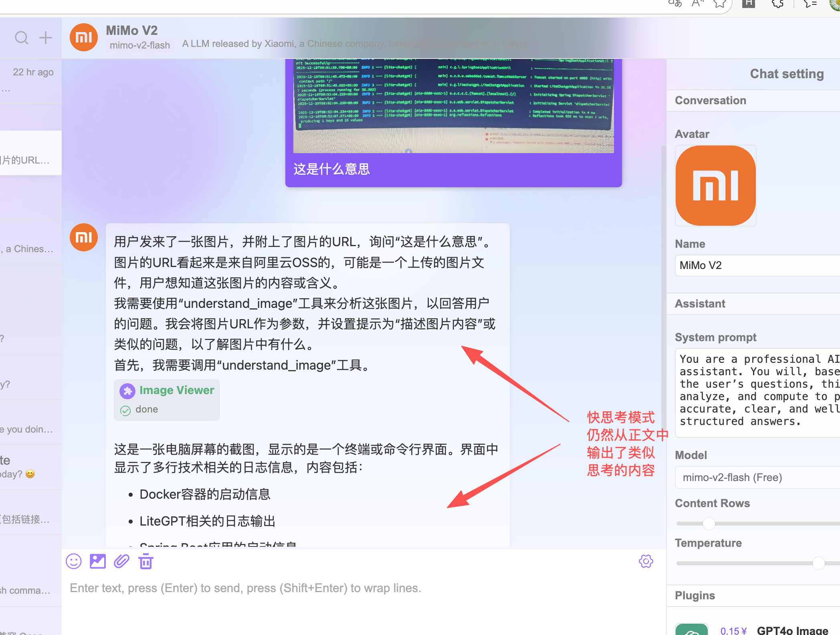Click the done status under Image Viewer
Screen dimensions: 840x635
(x=147, y=409)
